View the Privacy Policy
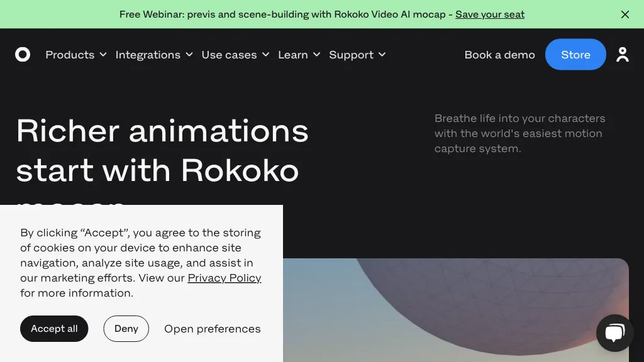The image size is (644, 362). 225,278
